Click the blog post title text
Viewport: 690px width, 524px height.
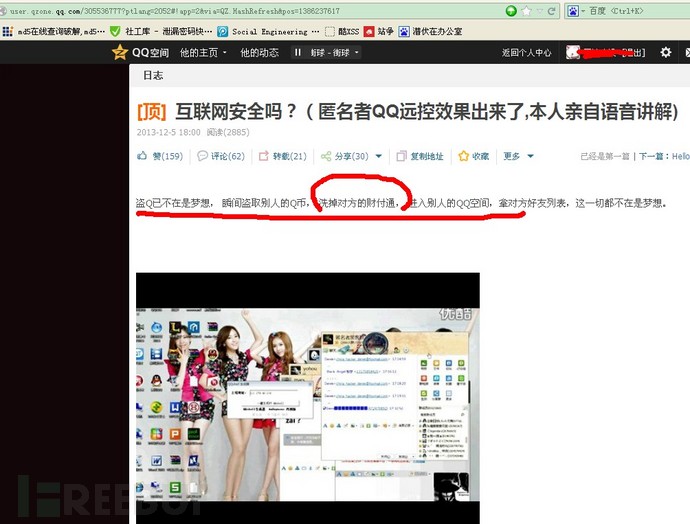(x=426, y=111)
